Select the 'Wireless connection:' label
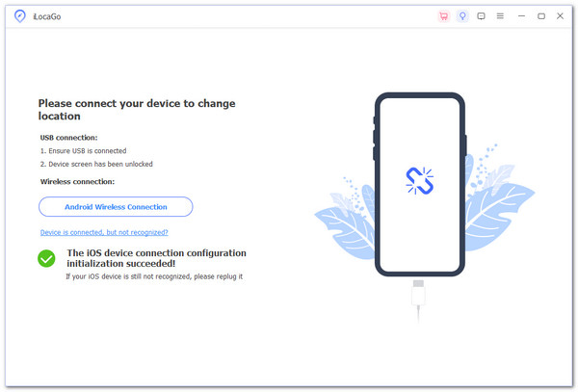This screenshot has width=578, height=392. coord(77,181)
